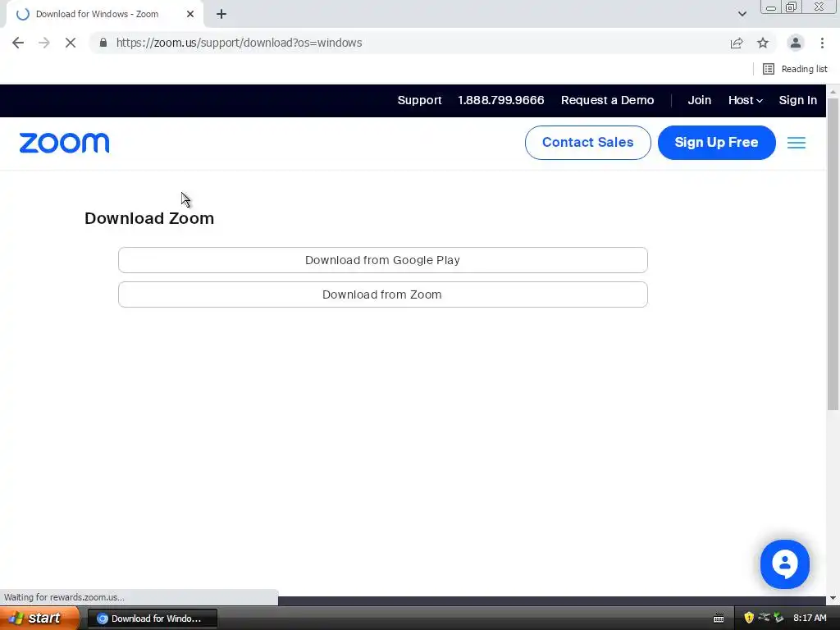Open a new browser tab
The image size is (840, 630).
(221, 15)
